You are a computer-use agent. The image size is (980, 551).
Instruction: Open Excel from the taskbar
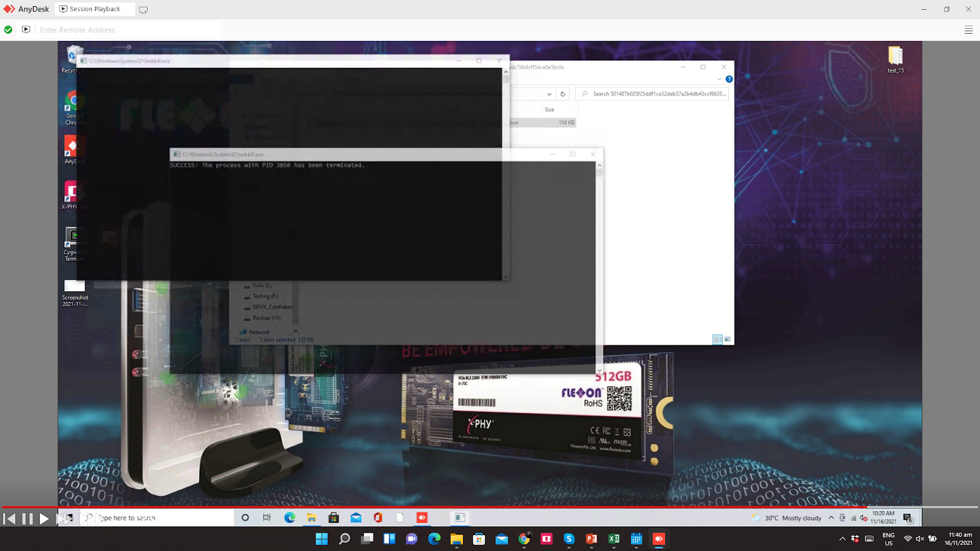coord(614,539)
